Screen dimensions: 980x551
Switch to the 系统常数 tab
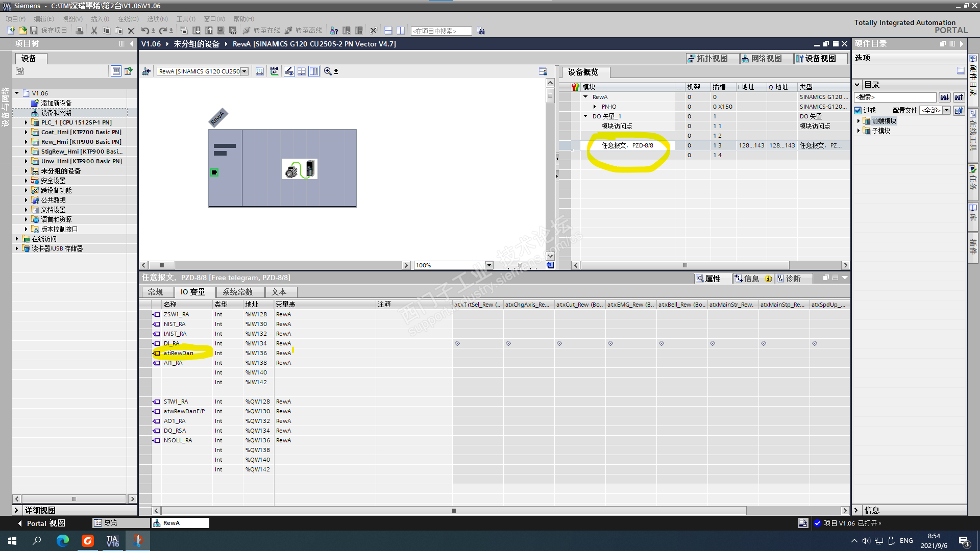click(x=237, y=292)
